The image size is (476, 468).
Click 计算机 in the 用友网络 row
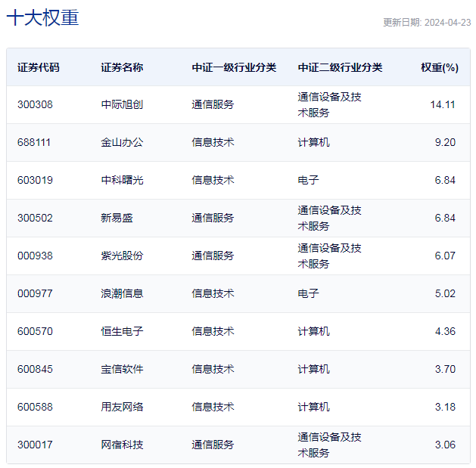[x=313, y=407]
